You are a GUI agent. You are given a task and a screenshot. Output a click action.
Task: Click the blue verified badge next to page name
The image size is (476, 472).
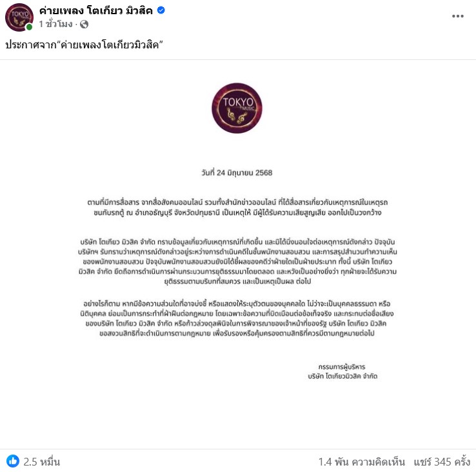point(161,10)
